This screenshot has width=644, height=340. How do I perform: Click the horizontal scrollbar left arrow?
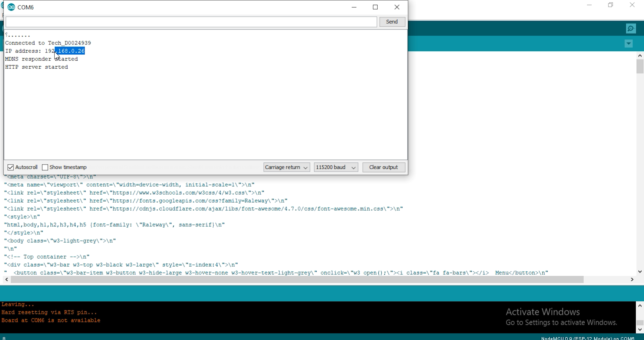tap(7, 279)
